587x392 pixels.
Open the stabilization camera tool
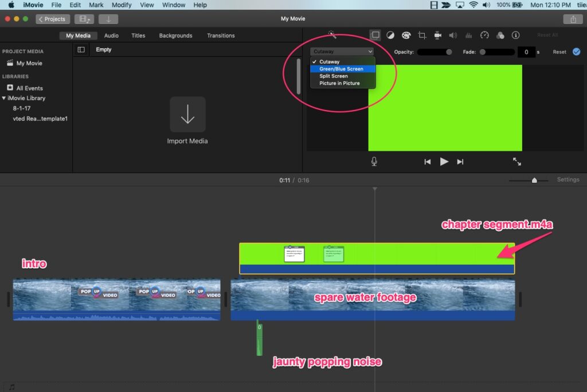pyautogui.click(x=437, y=35)
